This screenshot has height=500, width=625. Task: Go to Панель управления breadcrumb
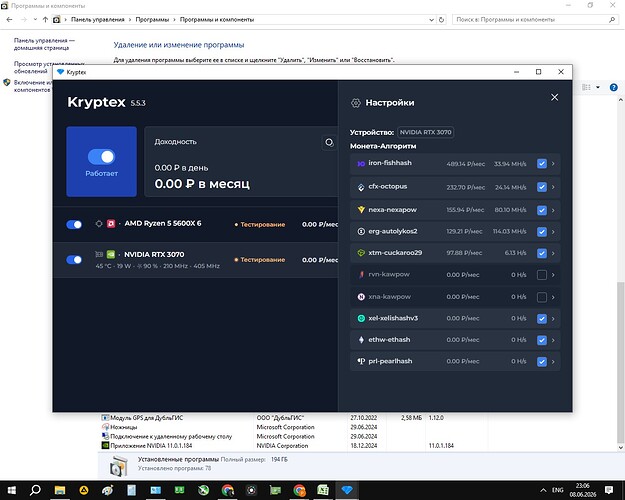pos(98,20)
